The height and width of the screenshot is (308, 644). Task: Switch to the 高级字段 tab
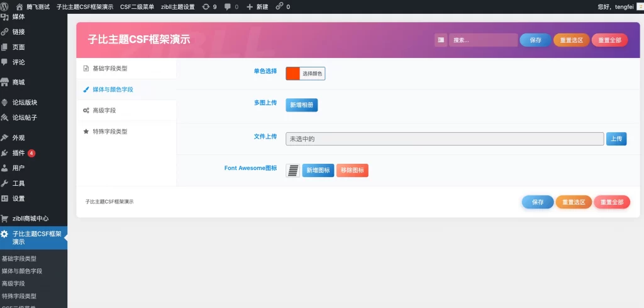(x=104, y=110)
